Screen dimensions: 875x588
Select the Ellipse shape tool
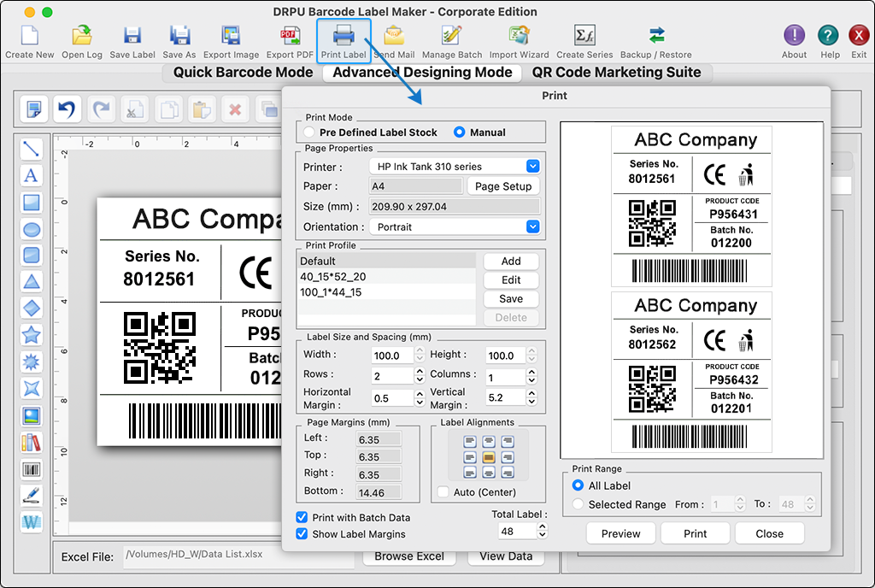tap(32, 229)
